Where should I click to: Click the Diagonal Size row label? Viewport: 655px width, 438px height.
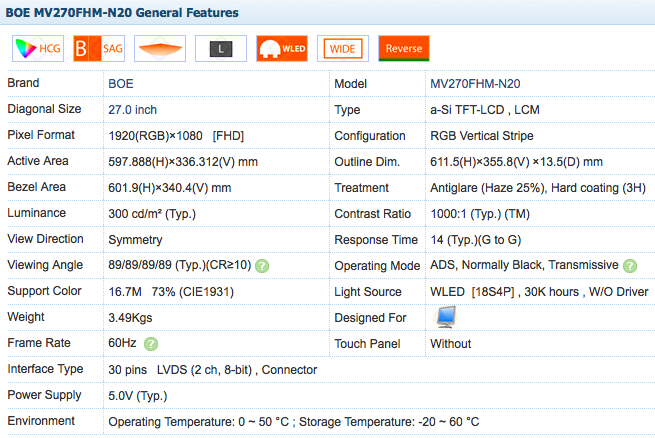pyautogui.click(x=44, y=109)
